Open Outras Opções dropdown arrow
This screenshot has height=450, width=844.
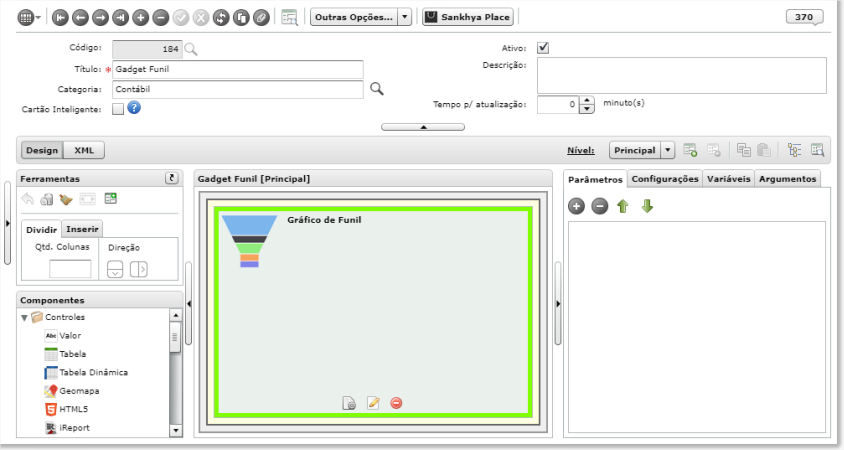(x=405, y=17)
